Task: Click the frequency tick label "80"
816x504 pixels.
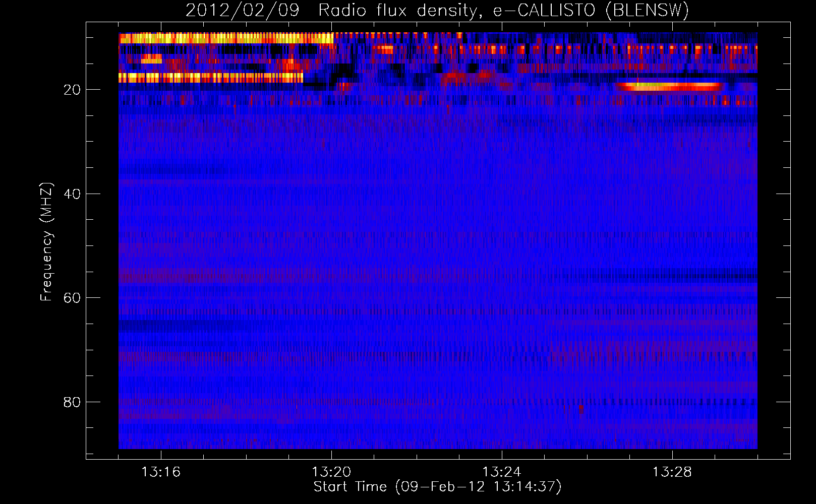Action: tap(73, 402)
